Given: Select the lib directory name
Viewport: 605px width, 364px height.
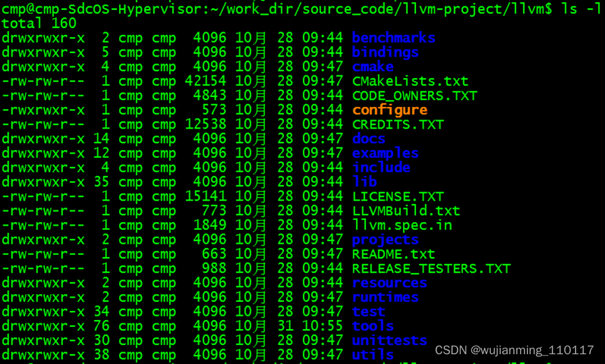Looking at the screenshot, I should pyautogui.click(x=364, y=182).
